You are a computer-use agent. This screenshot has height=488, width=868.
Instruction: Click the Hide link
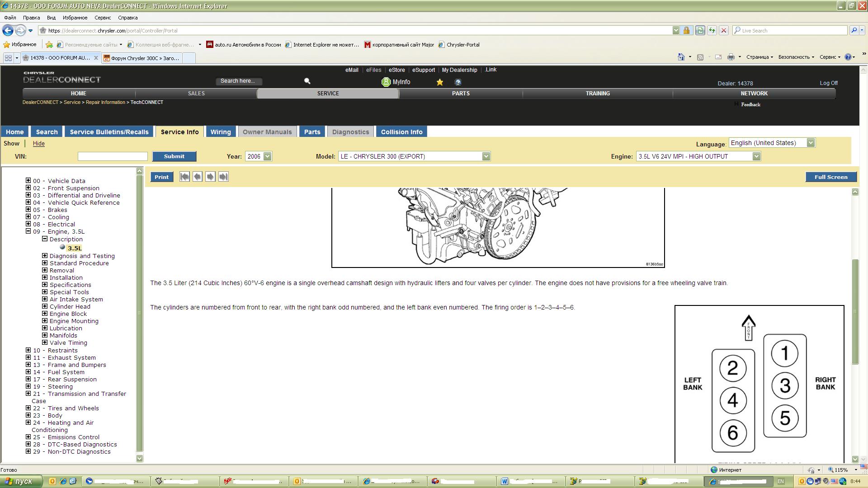pyautogui.click(x=38, y=143)
